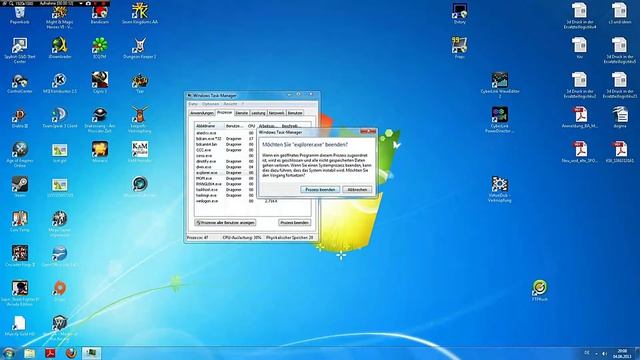
Task: Launch Firefox from the taskbar
Action: (71, 353)
